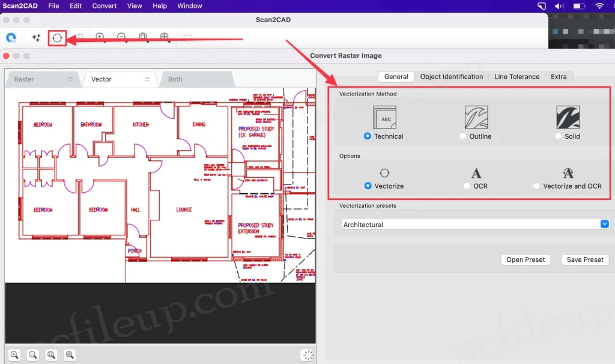Screen dimensions: 615x364
Task: Open the blue Scan2CAD app icon
Action: 11,37
